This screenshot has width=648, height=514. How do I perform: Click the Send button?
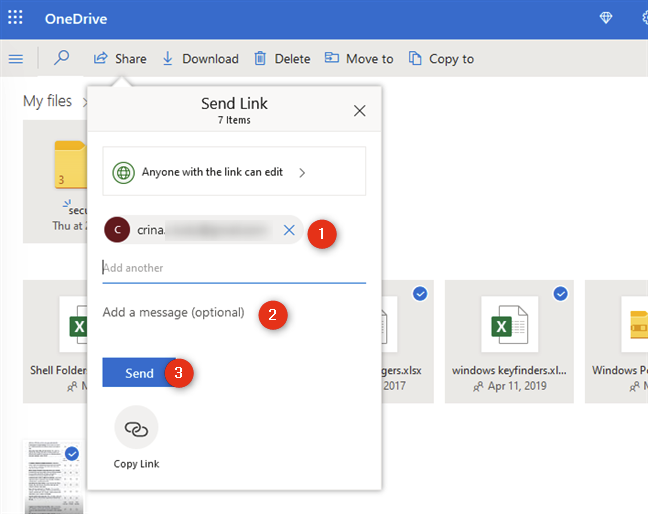coord(139,373)
